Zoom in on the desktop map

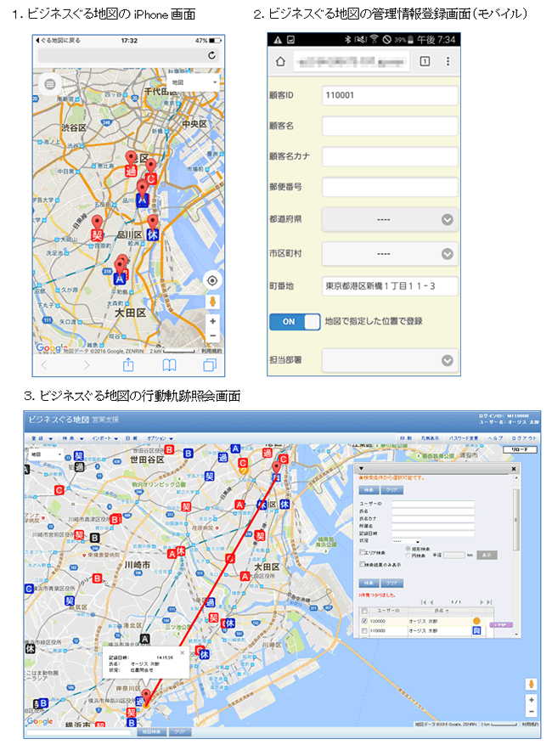[532, 700]
